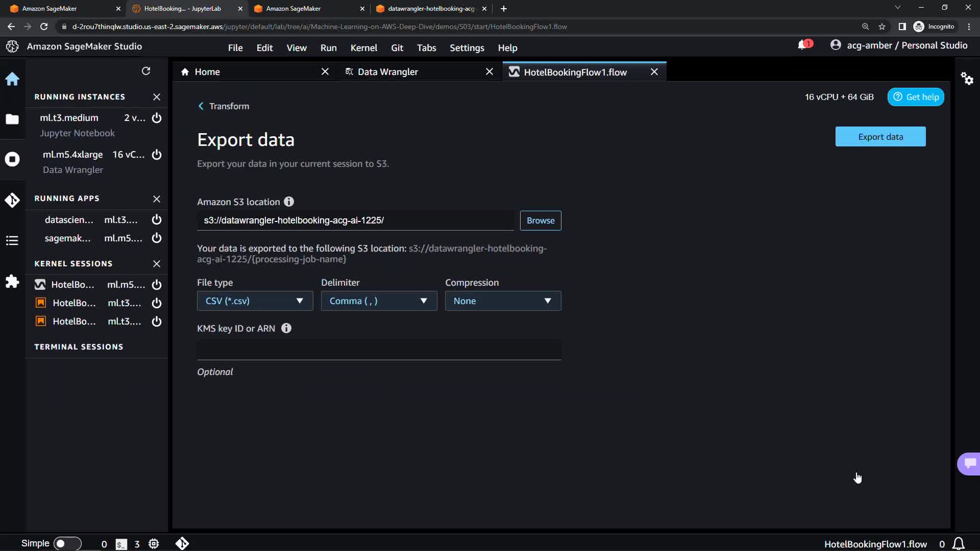
Task: Open the Compression dropdown
Action: tap(503, 301)
